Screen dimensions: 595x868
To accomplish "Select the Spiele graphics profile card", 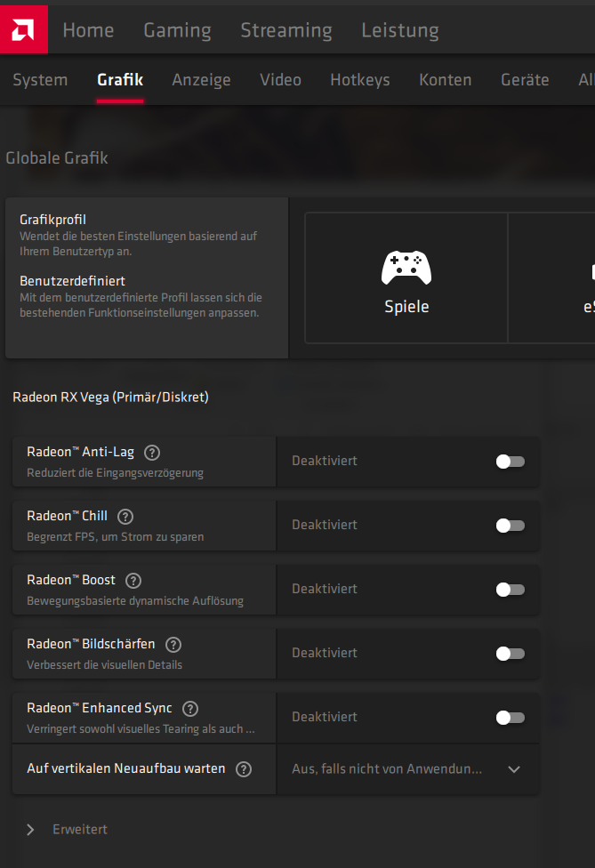I will pos(406,277).
